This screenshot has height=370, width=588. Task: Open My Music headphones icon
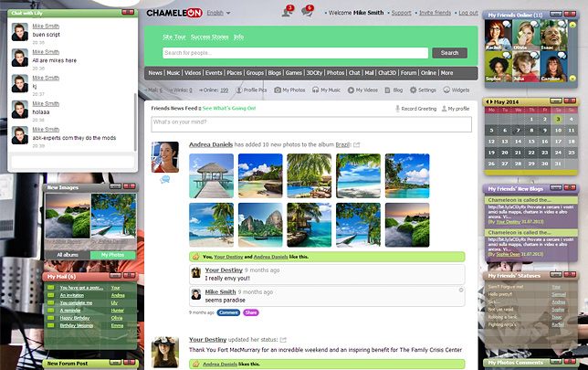(x=315, y=90)
